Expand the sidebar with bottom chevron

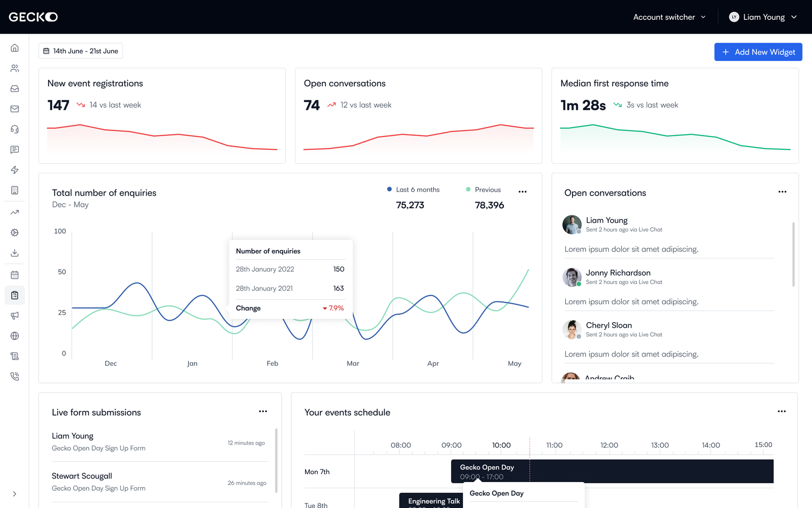click(x=15, y=494)
